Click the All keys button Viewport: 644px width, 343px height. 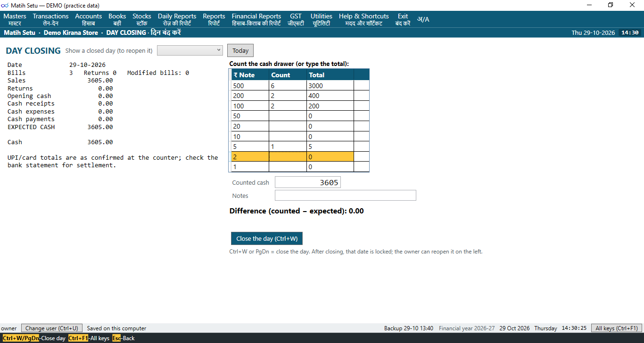(617, 328)
